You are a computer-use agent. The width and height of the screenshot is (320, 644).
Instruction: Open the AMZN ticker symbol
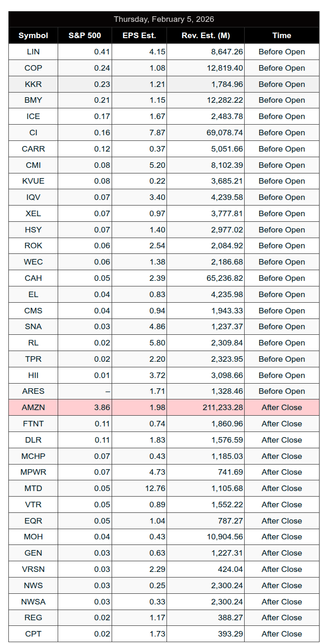point(33,407)
